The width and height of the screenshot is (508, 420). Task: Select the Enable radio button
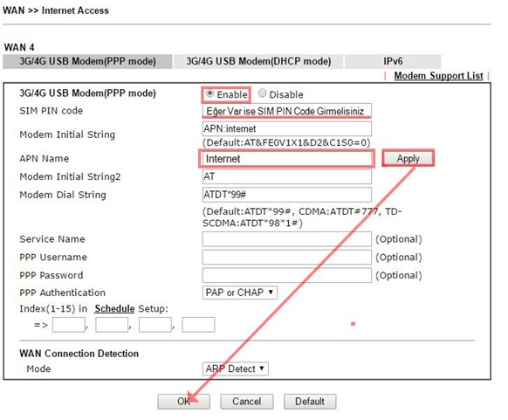[x=210, y=93]
